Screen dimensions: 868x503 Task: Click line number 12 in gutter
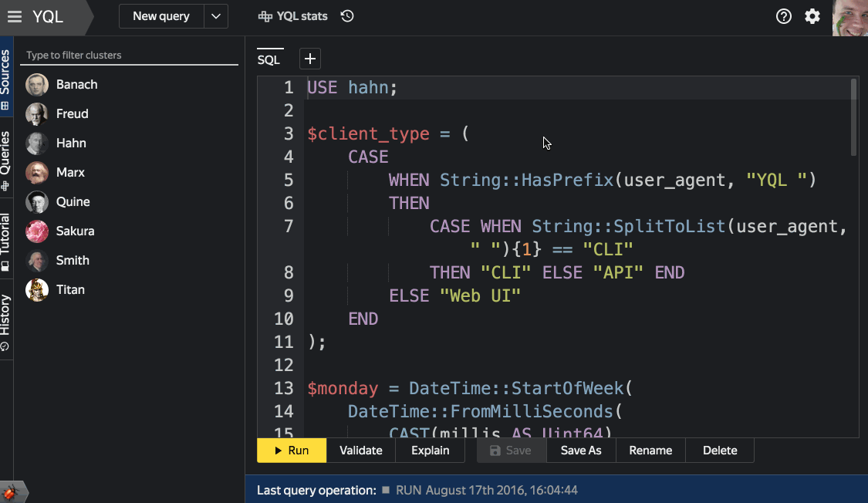tap(283, 365)
